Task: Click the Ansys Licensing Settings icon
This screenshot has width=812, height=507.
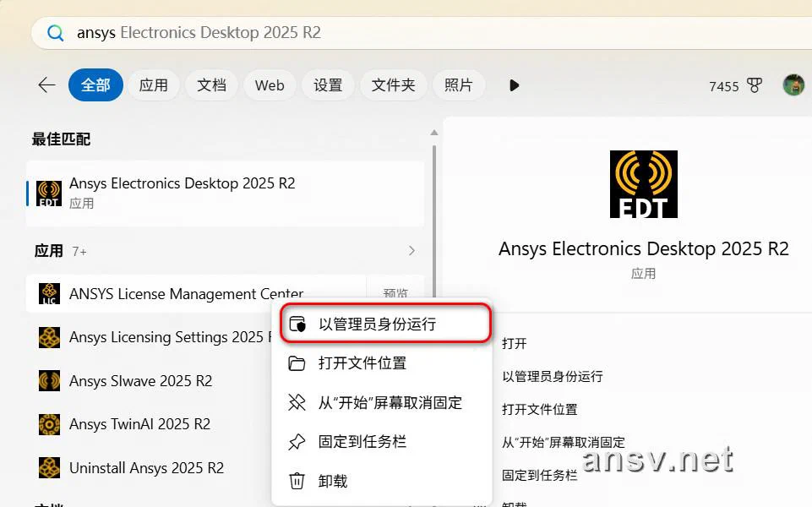Action: click(49, 337)
